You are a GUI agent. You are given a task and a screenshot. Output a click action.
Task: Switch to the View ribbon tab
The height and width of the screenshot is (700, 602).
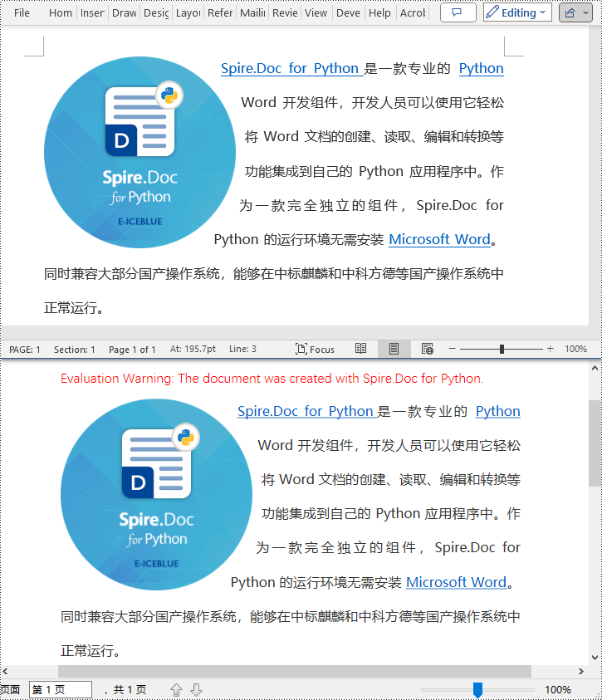pyautogui.click(x=316, y=13)
